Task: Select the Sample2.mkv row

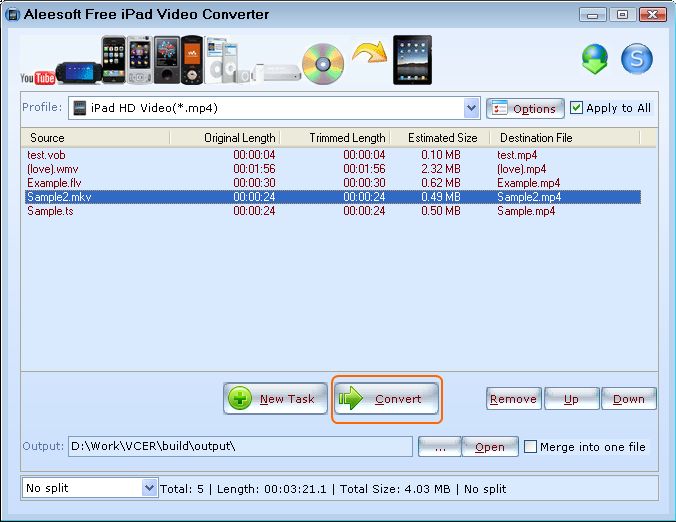Action: click(333, 197)
